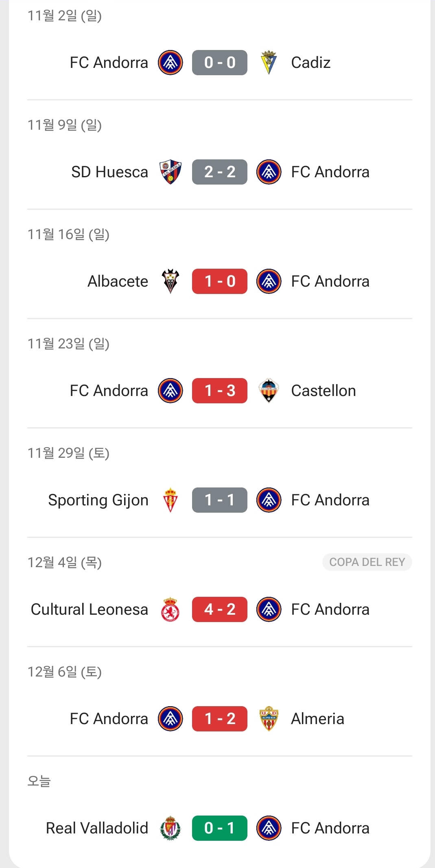Open the 4 - 2 Cultural Leonesa score
Screen dimensions: 435x868
[x=220, y=609]
